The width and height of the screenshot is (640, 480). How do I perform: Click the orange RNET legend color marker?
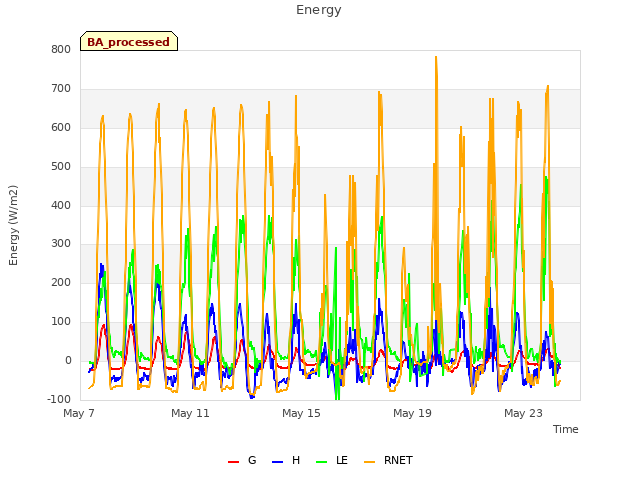(x=369, y=462)
